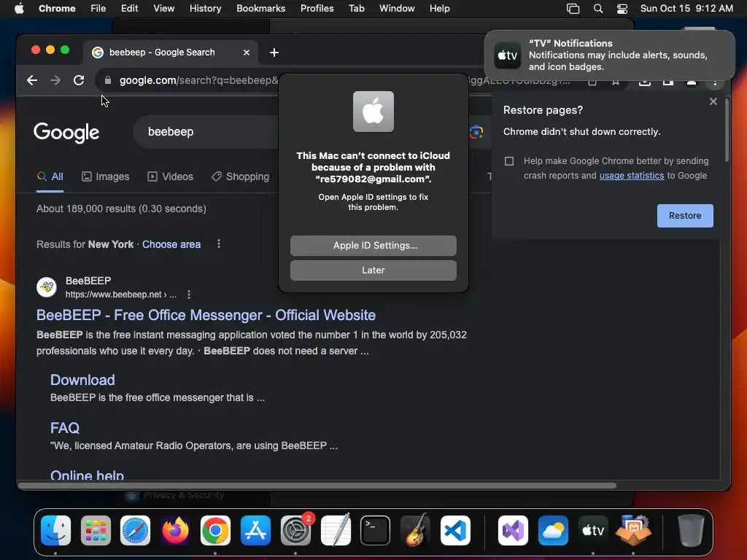Click Later in iCloud dialog

click(373, 271)
